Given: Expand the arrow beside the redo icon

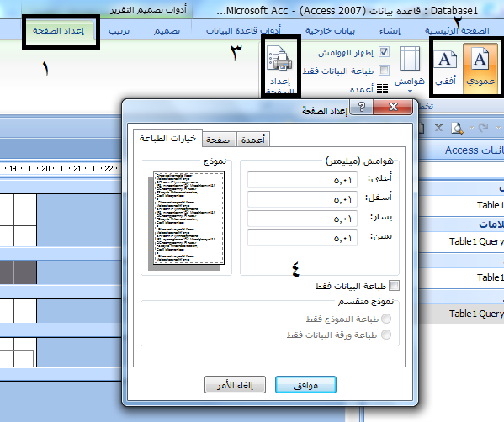Looking at the screenshot, I should (498, 128).
